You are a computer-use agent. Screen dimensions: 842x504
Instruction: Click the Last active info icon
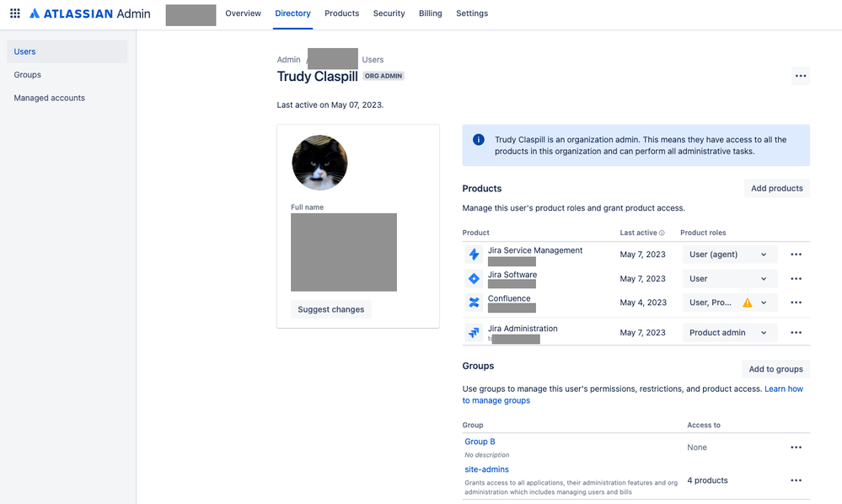(662, 233)
